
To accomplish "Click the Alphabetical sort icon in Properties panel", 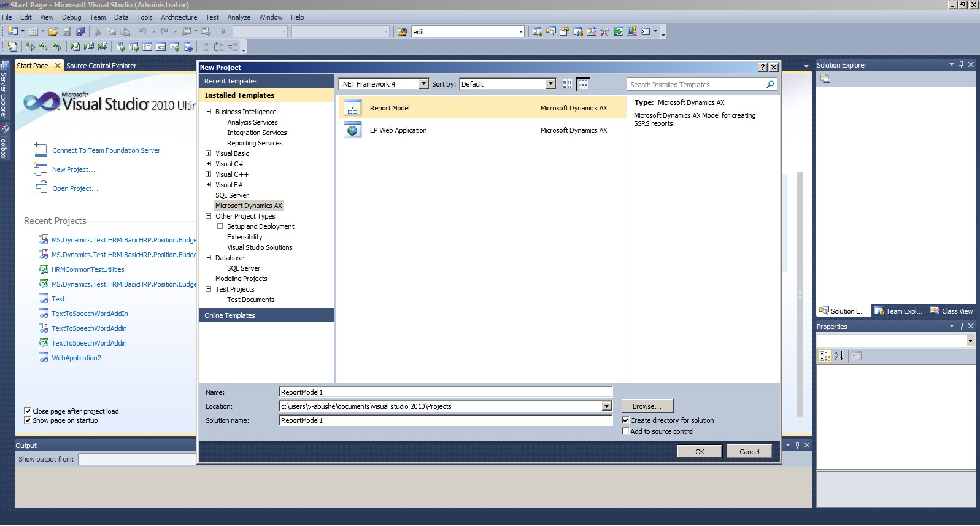I will point(839,356).
